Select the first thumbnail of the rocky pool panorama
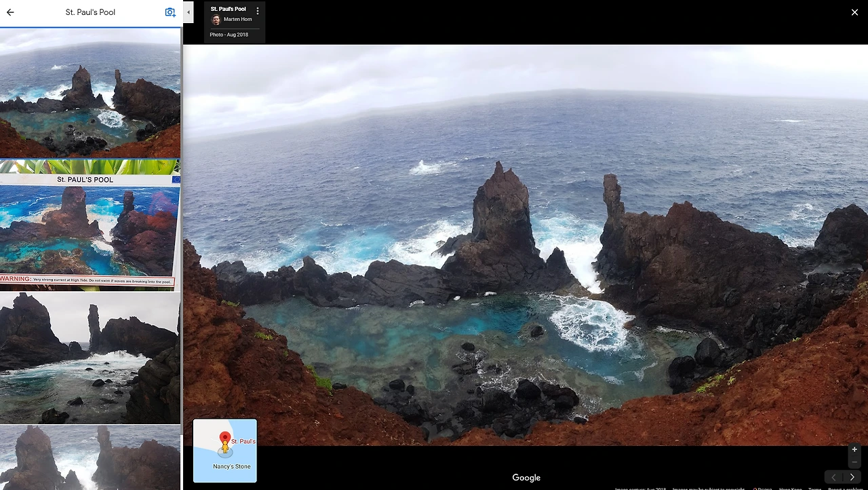The height and width of the screenshot is (490, 868). point(90,93)
